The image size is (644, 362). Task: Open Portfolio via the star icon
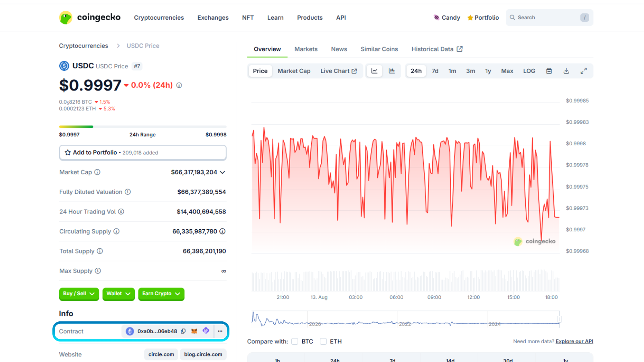click(x=470, y=18)
